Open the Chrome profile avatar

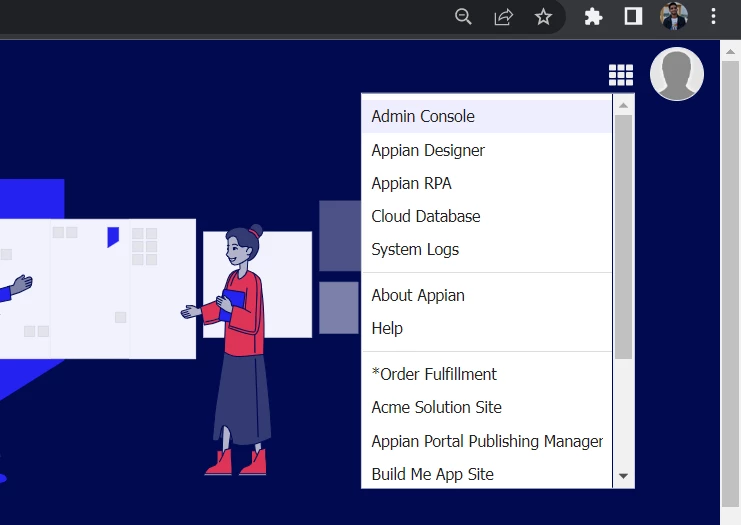tap(673, 17)
